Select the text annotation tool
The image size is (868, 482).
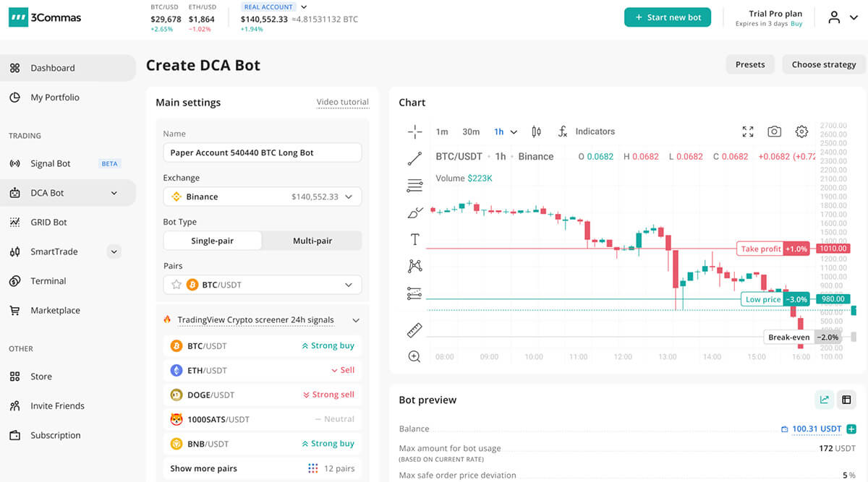(x=414, y=239)
